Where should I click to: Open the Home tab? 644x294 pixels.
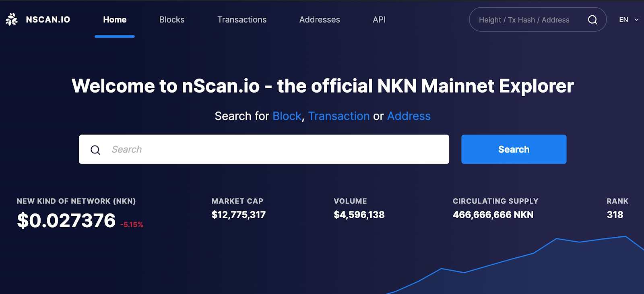point(115,19)
